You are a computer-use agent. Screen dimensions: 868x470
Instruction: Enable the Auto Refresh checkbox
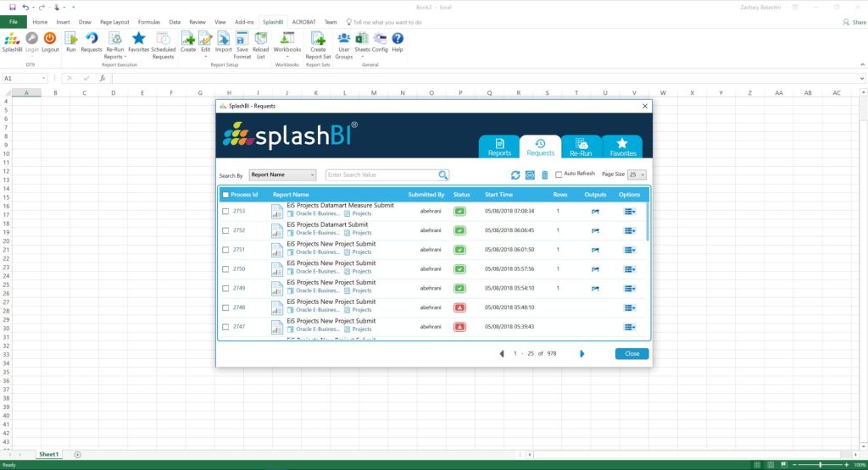(x=559, y=174)
